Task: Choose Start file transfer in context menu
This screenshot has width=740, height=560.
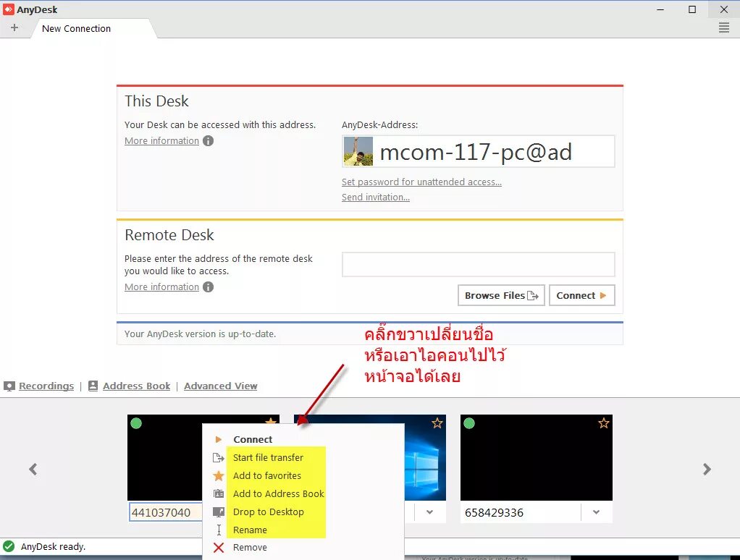Action: [x=268, y=458]
